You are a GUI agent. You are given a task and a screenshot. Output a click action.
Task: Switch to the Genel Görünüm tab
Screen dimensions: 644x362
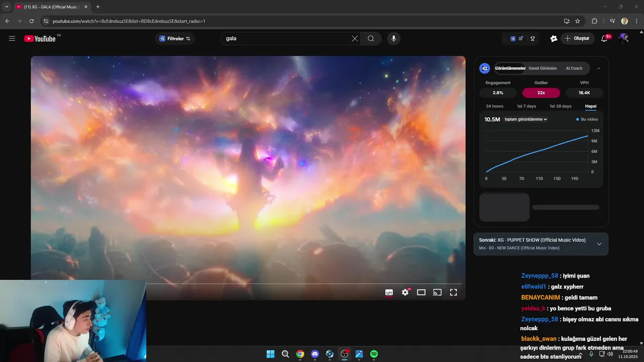tap(542, 68)
